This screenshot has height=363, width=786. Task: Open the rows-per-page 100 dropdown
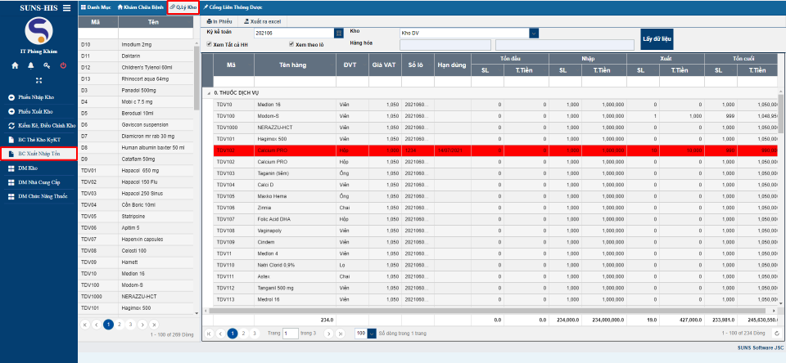click(372, 333)
